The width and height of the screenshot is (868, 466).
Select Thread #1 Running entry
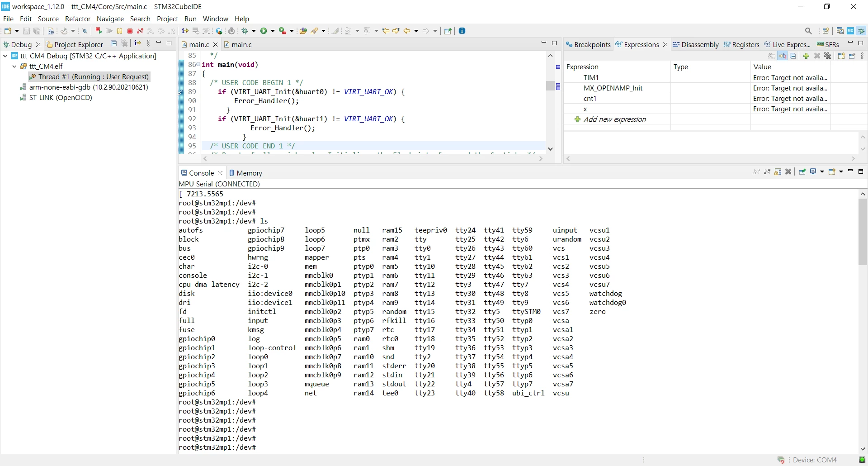point(89,77)
